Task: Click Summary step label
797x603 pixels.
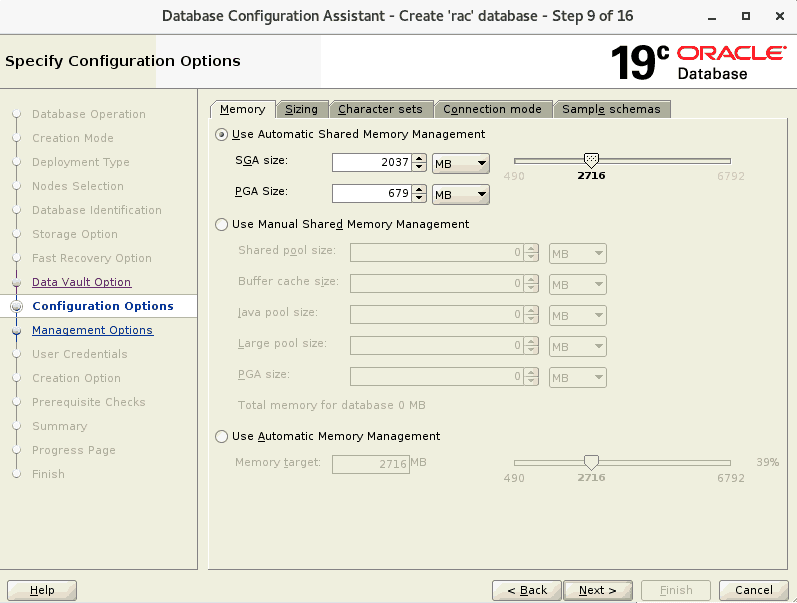Action: pyautogui.click(x=59, y=426)
